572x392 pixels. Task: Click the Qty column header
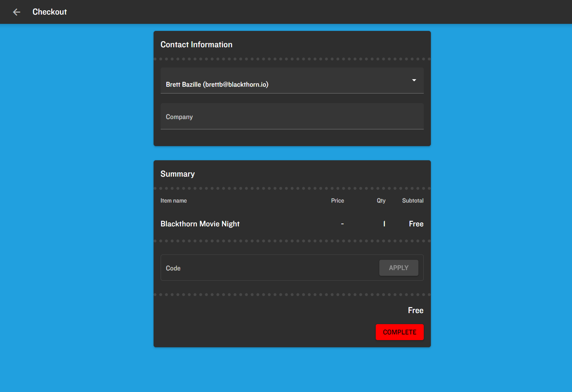click(381, 201)
